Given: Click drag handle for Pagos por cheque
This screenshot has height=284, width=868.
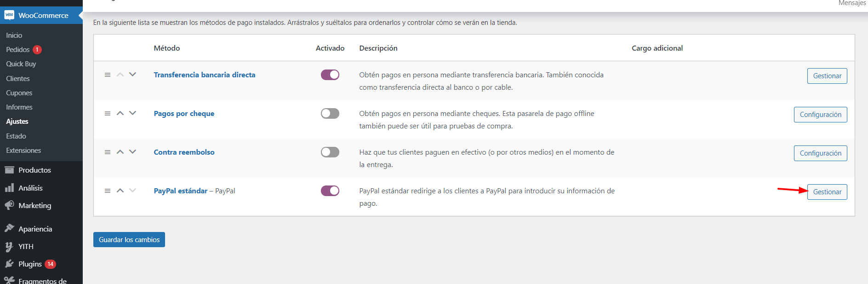Looking at the screenshot, I should click(108, 113).
